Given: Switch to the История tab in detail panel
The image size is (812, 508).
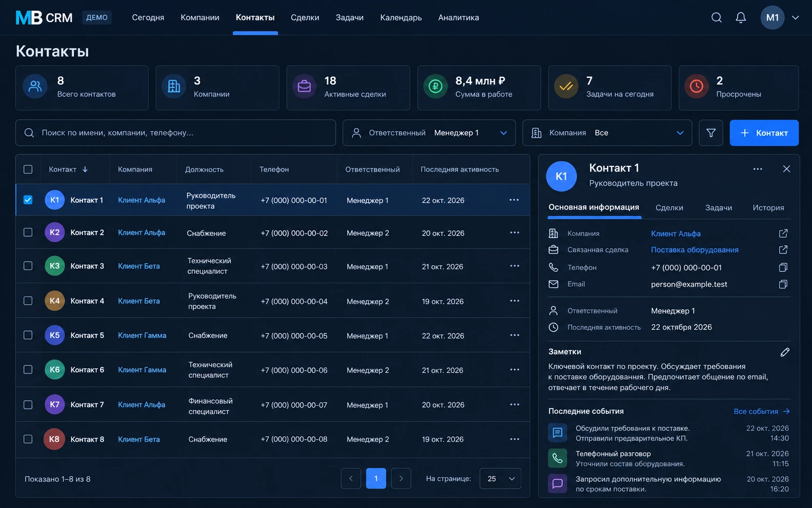Looking at the screenshot, I should (x=768, y=207).
